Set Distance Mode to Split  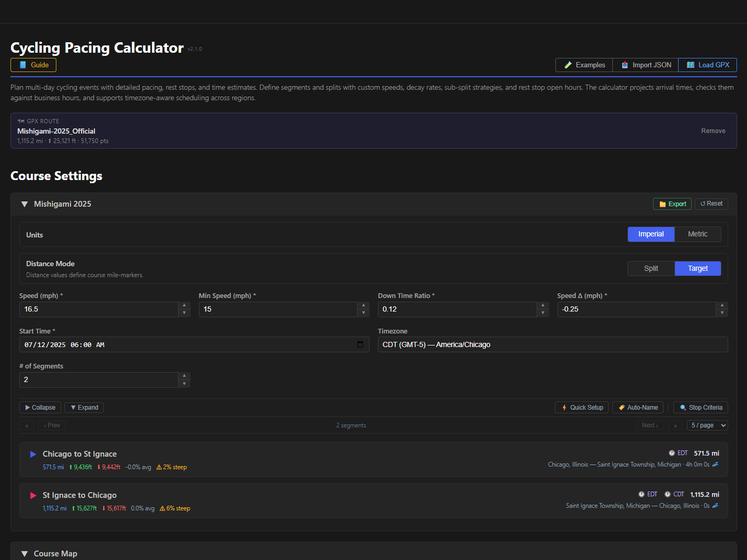tap(650, 269)
